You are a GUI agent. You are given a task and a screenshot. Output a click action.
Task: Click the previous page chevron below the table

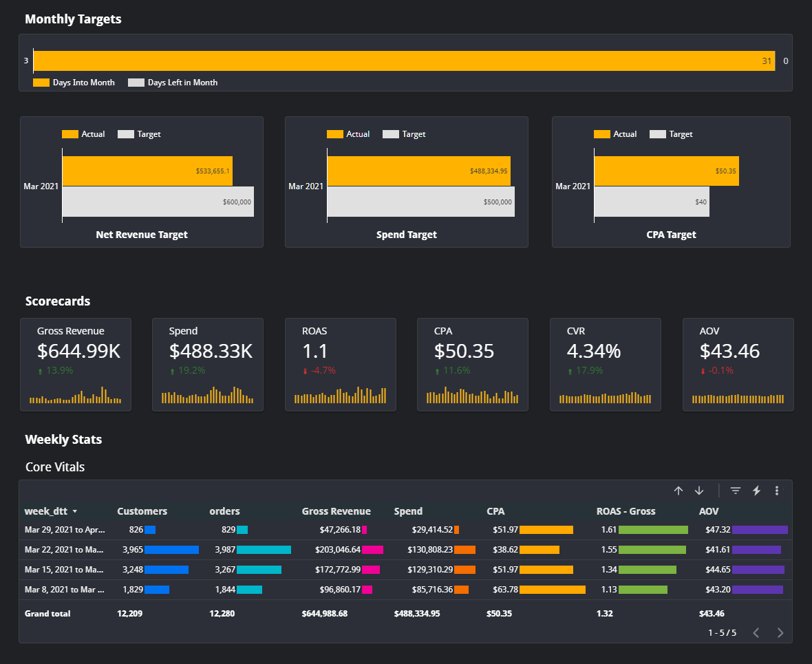click(756, 632)
